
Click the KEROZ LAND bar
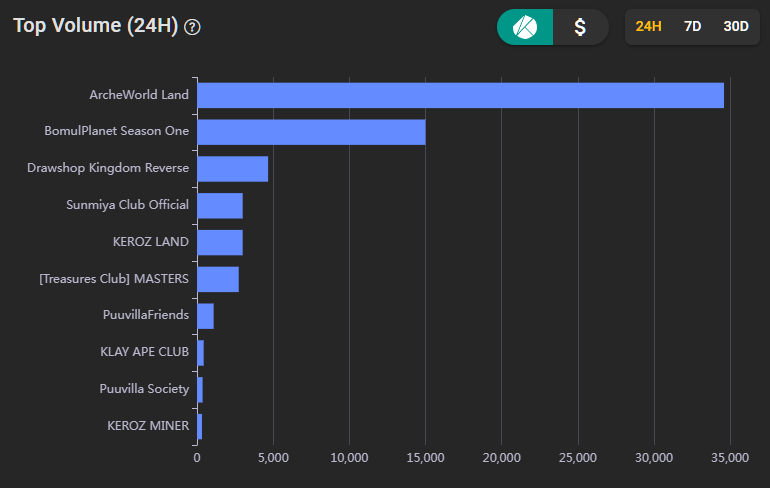pyautogui.click(x=220, y=243)
